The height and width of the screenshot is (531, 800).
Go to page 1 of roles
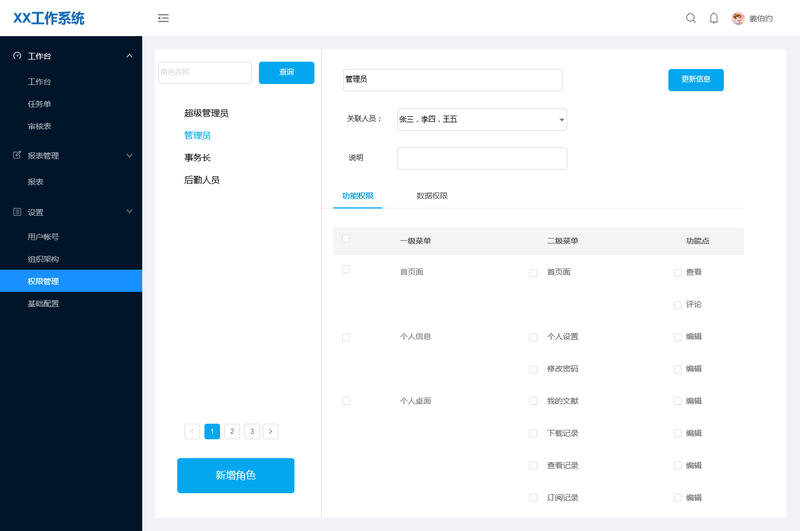[212, 432]
